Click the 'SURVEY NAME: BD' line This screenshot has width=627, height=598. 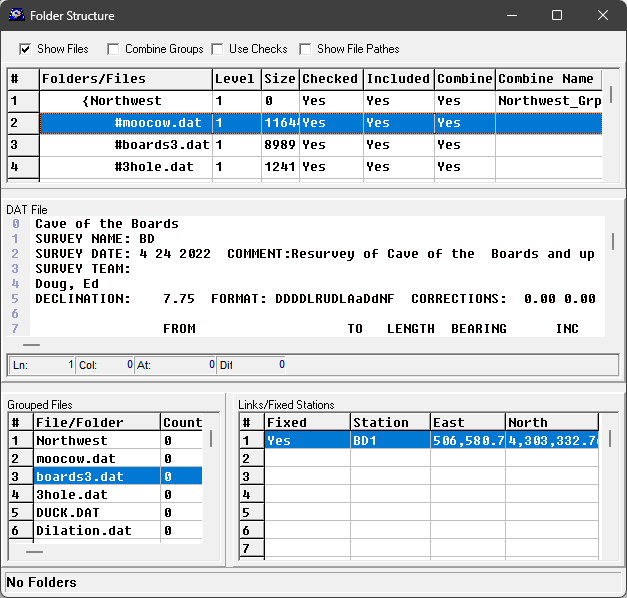coord(95,239)
